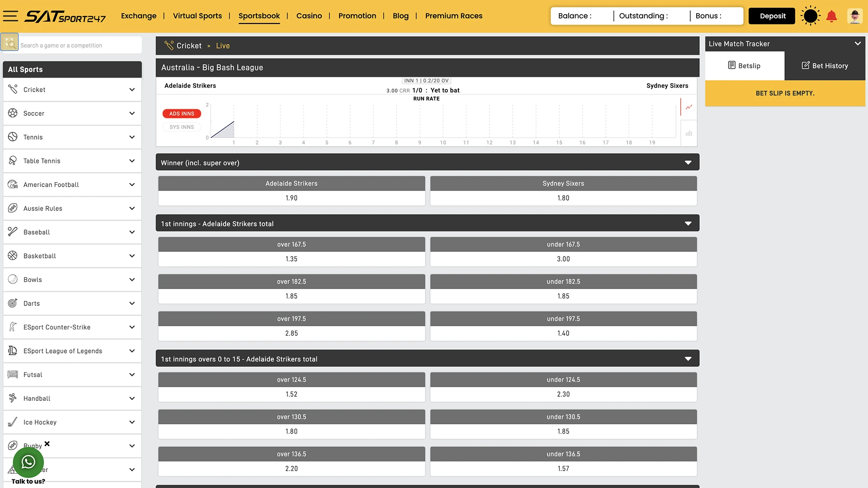Viewport: 868px width, 488px height.
Task: Click the Deposit button
Action: click(x=772, y=16)
